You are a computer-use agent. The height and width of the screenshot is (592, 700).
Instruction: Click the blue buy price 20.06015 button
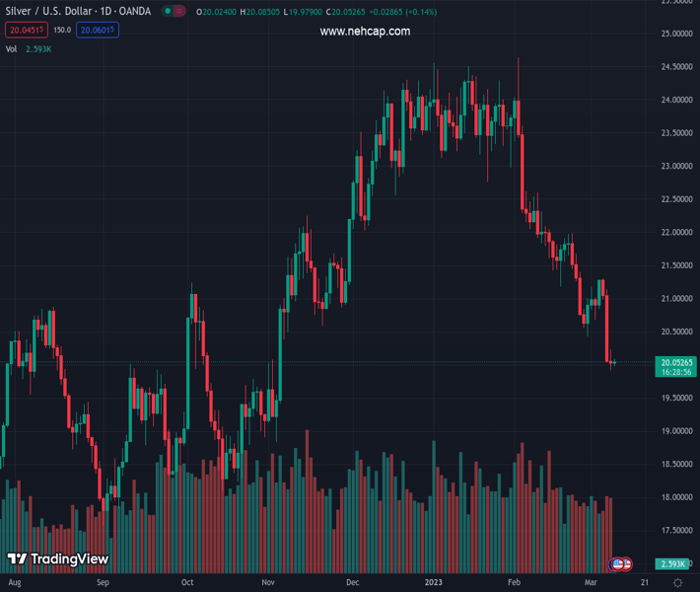click(99, 31)
